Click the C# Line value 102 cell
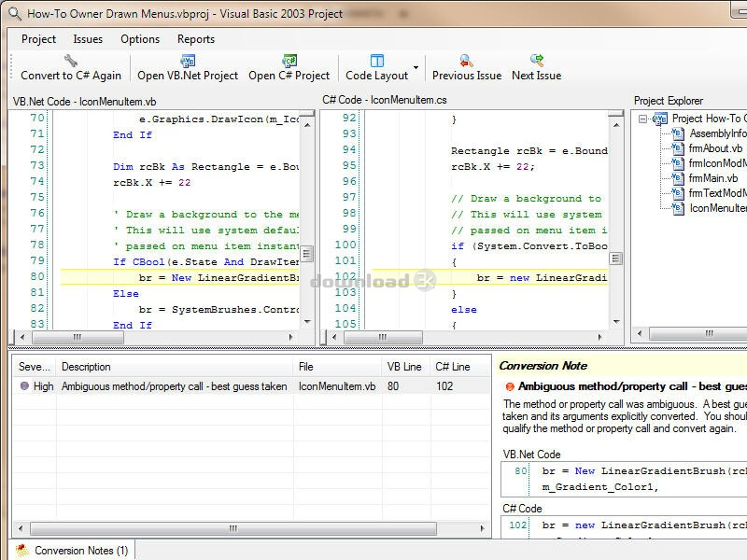747x560 pixels. pyautogui.click(x=444, y=386)
